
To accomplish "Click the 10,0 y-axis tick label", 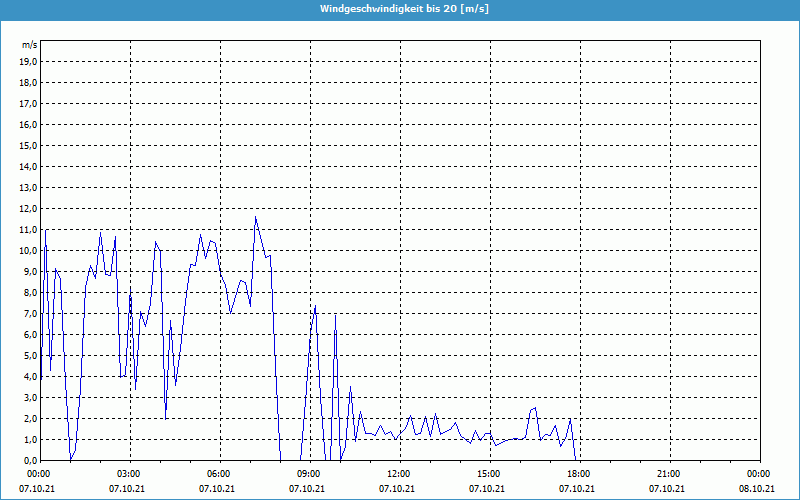I will point(28,250).
